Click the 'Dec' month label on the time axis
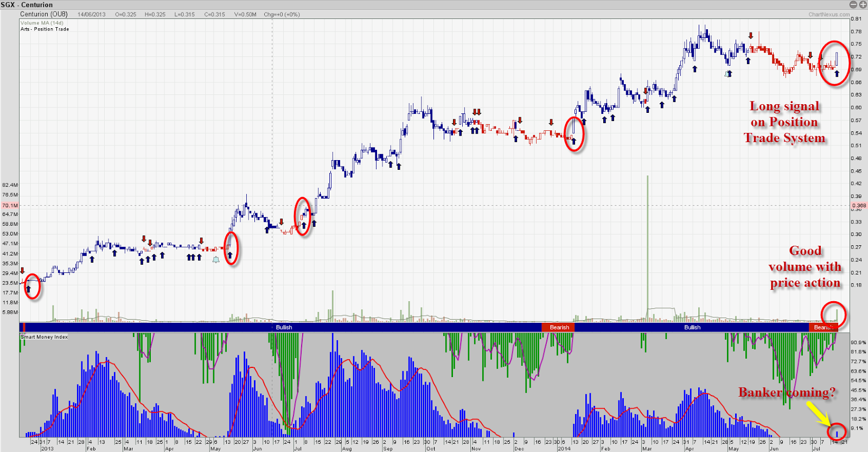This screenshot has width=868, height=452. 519,449
